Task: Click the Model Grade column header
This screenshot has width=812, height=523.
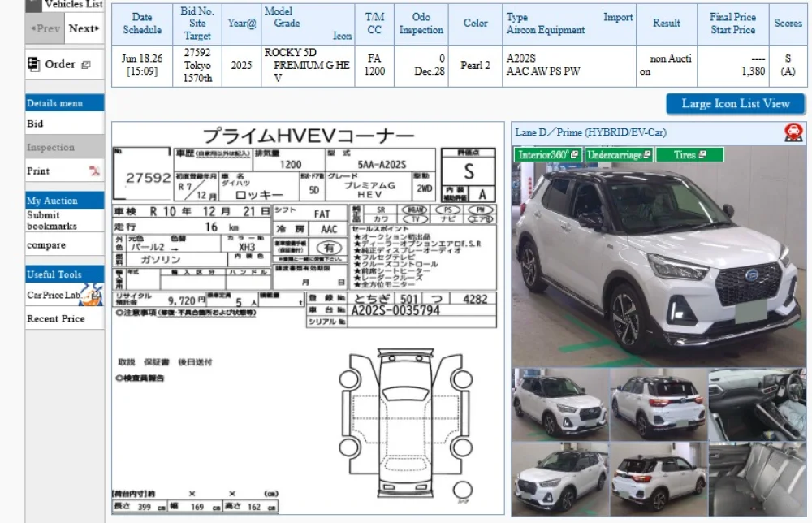Action: pos(308,24)
